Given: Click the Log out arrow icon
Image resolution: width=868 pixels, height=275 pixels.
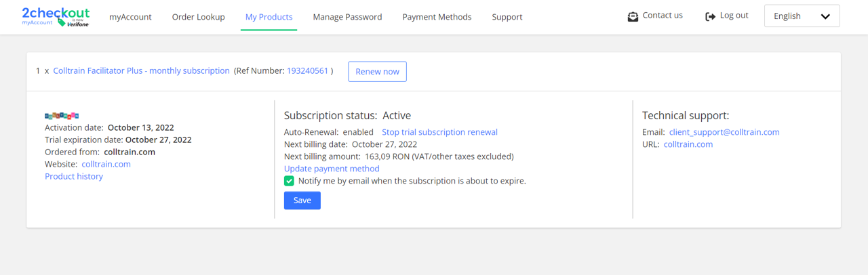Looking at the screenshot, I should point(710,16).
